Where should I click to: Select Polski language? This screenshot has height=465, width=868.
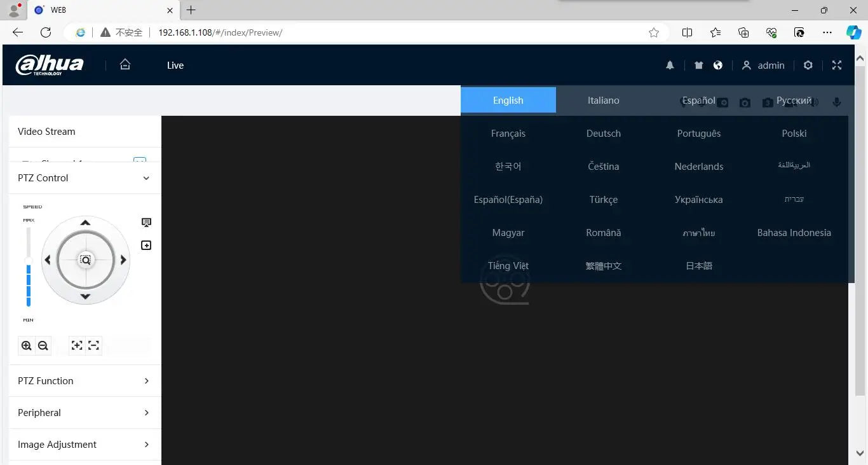point(794,133)
